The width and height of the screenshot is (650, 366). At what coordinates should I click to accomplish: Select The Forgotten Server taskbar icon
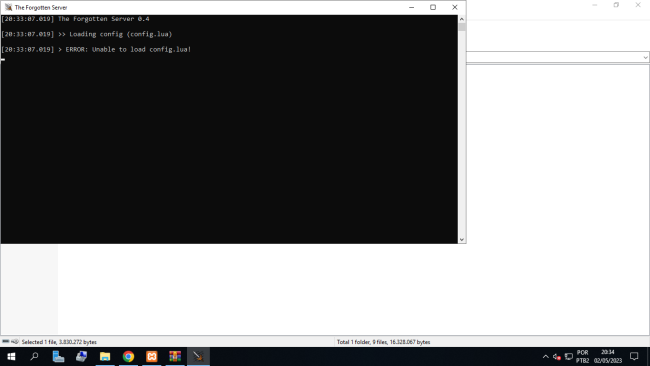point(198,356)
